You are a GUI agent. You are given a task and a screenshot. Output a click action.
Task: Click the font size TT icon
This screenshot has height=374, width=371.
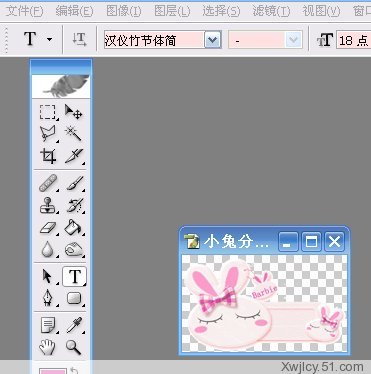325,40
